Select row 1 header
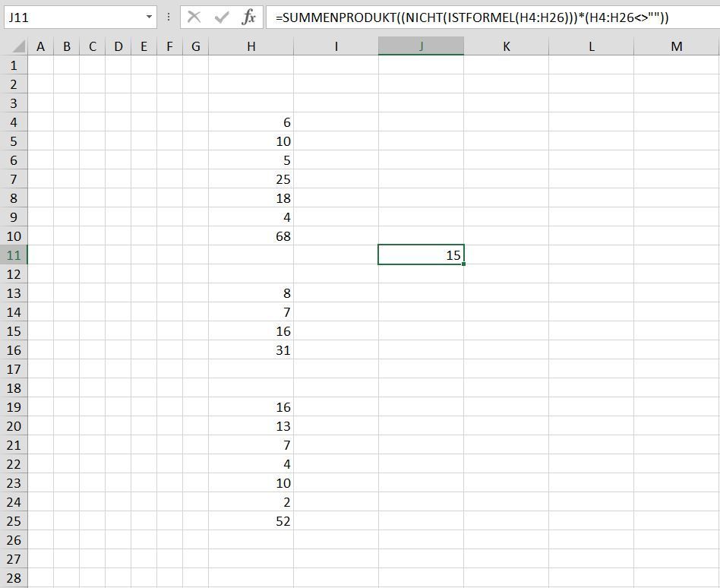Screen dimensions: 720x588 tap(14, 65)
